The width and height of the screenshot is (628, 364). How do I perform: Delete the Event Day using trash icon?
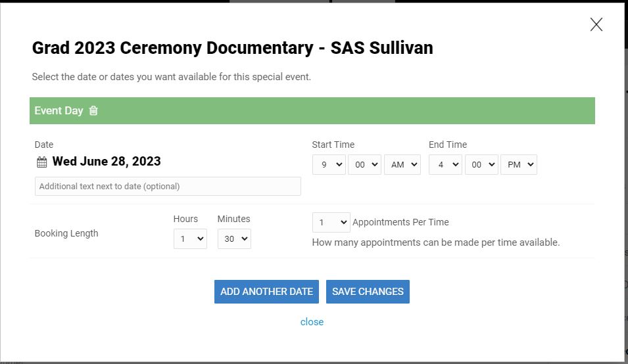click(x=93, y=110)
